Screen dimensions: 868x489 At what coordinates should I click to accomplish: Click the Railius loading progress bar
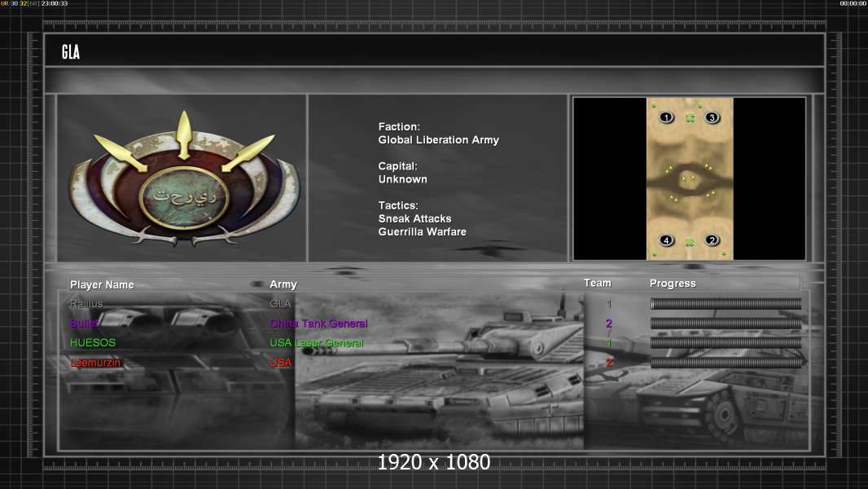[726, 303]
